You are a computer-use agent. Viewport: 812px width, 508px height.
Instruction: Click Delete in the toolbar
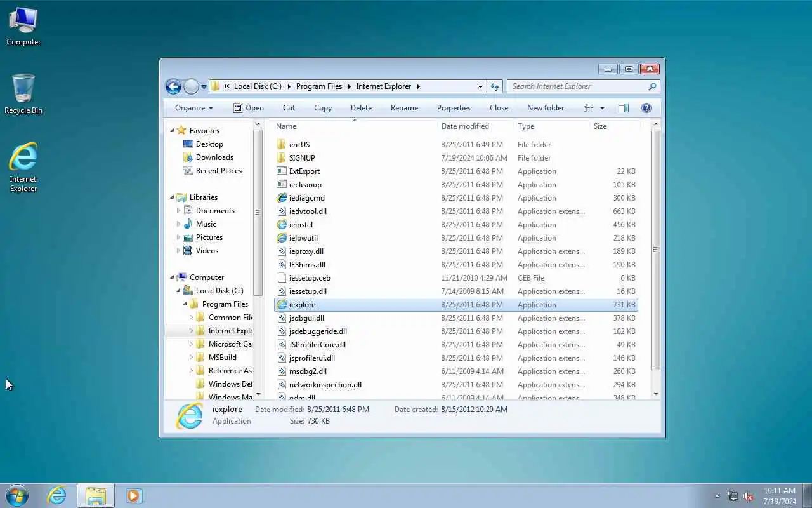pyautogui.click(x=361, y=108)
